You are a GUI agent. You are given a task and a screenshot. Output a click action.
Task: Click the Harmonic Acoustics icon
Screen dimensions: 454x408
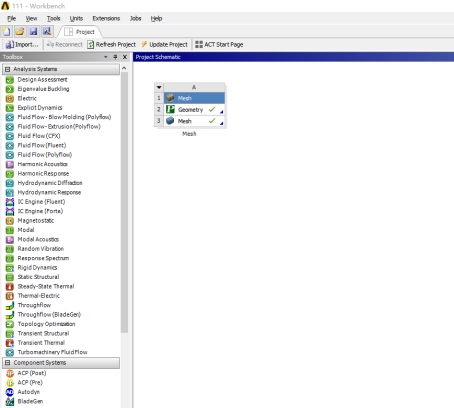click(x=10, y=164)
